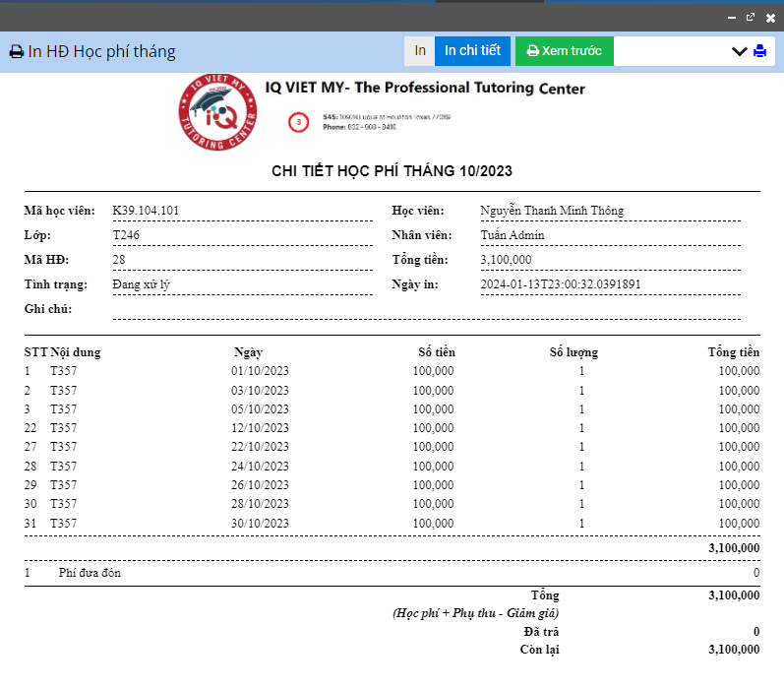
Task: Click the blue printer icon
Action: point(759,51)
